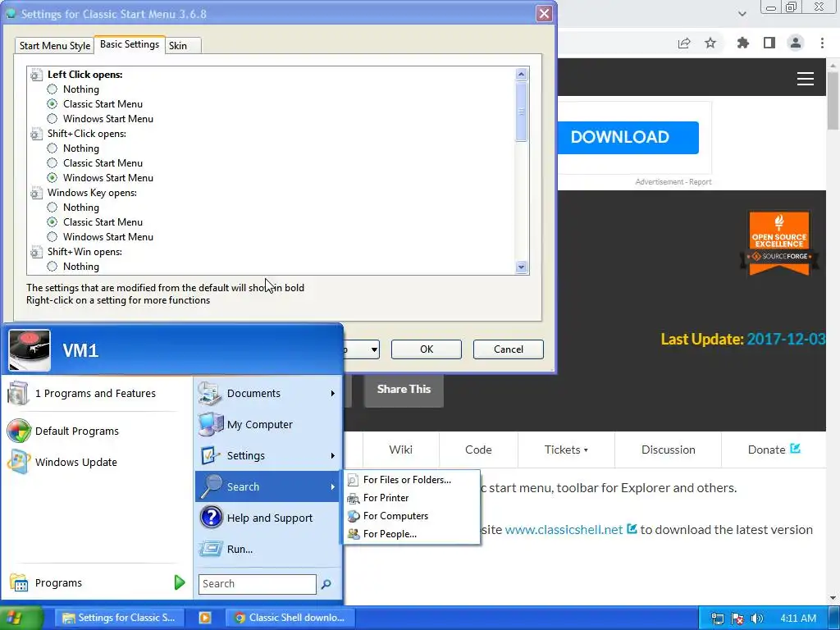Switch to Chrome Classic Shell download taskbar item

tap(290, 618)
